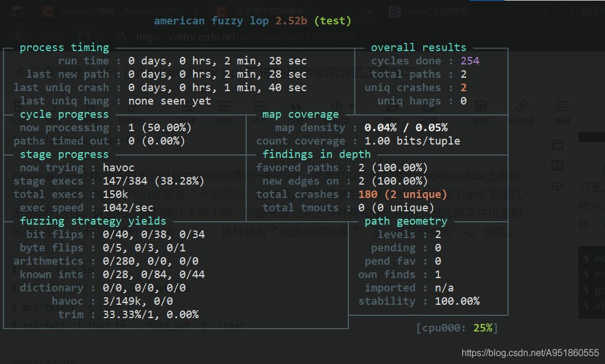The height and width of the screenshot is (364, 605).
Task: Click the byte flips value '0/5, 0/3, 0/1'
Action: (144, 247)
